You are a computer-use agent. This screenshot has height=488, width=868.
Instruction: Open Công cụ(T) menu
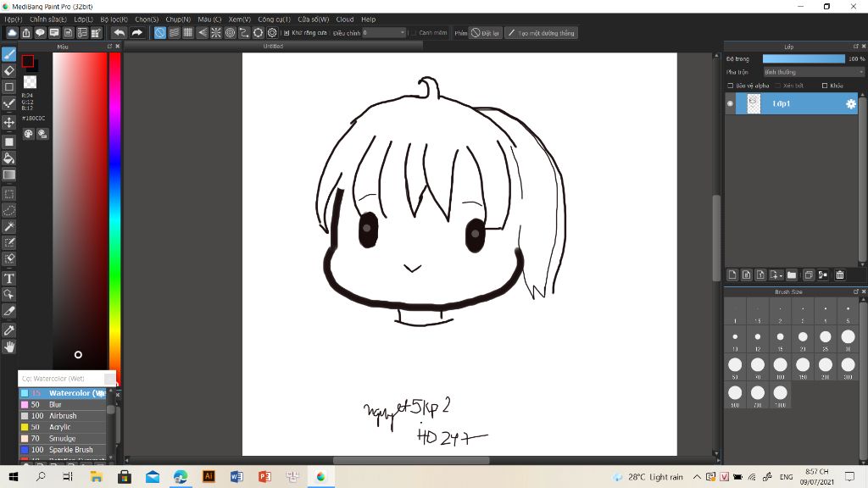[x=274, y=19]
